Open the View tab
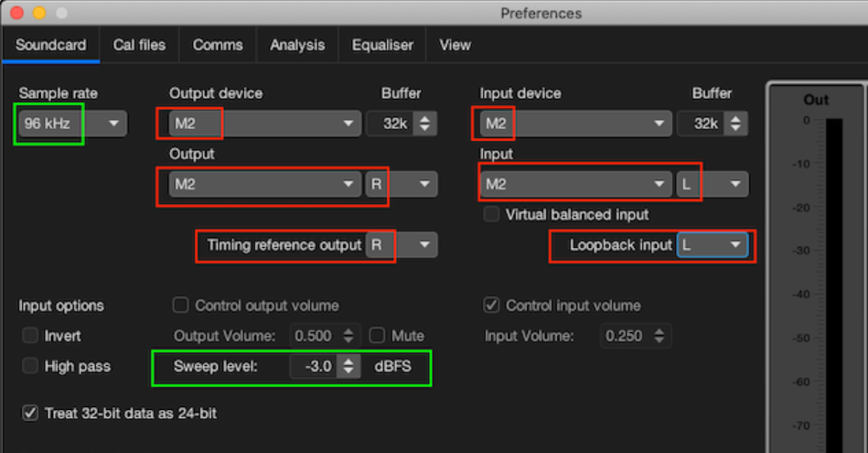The width and height of the screenshot is (868, 453). 455,45
